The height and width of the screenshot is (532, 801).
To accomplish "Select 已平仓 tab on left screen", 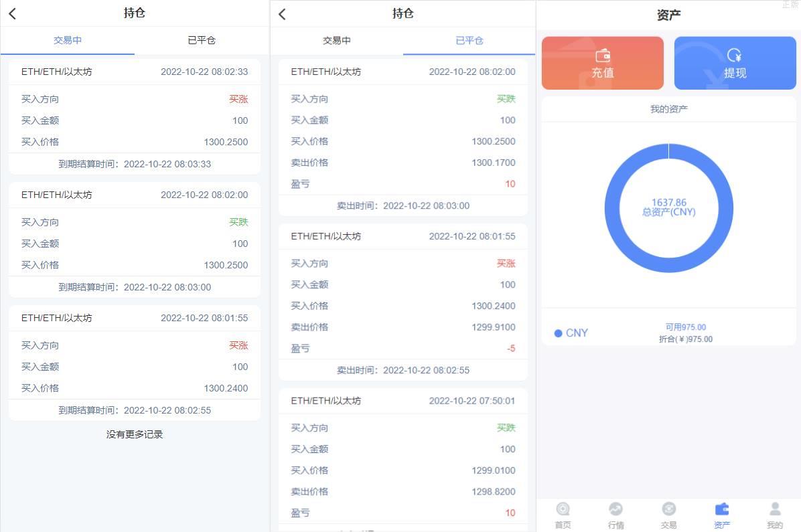I will click(202, 40).
